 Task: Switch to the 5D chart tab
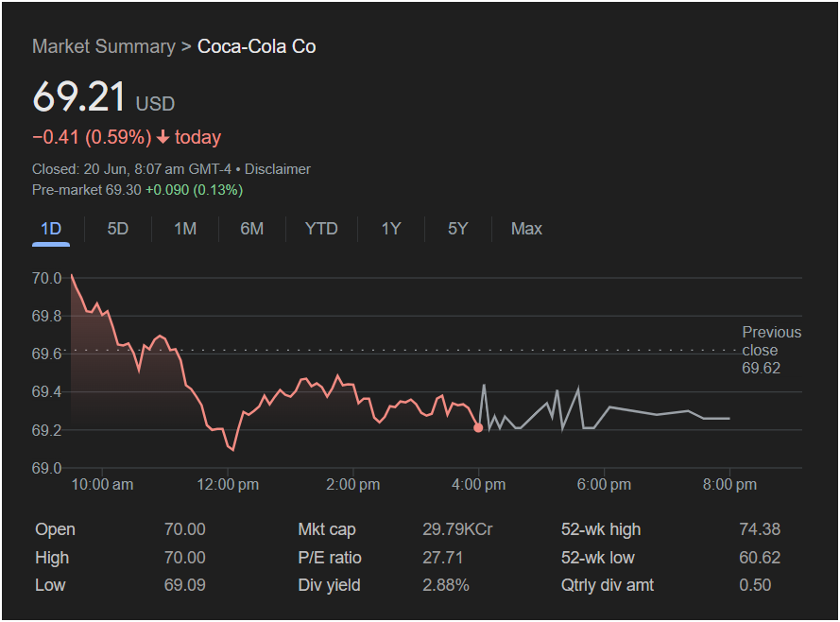tap(118, 230)
